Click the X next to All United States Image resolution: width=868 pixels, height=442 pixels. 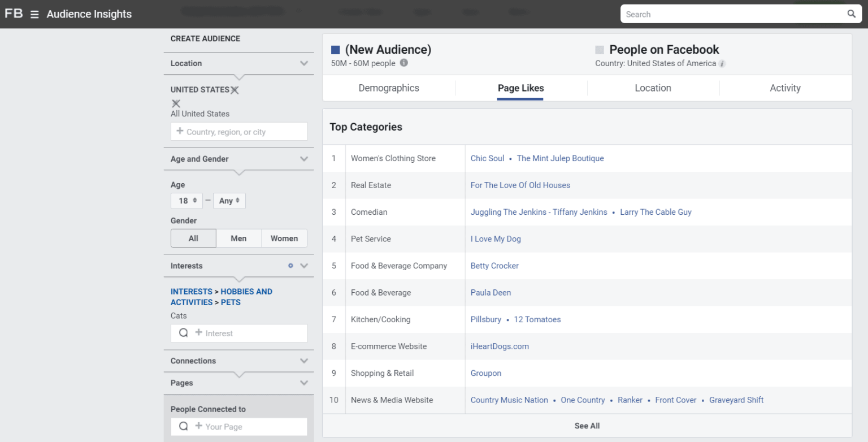pyautogui.click(x=175, y=103)
